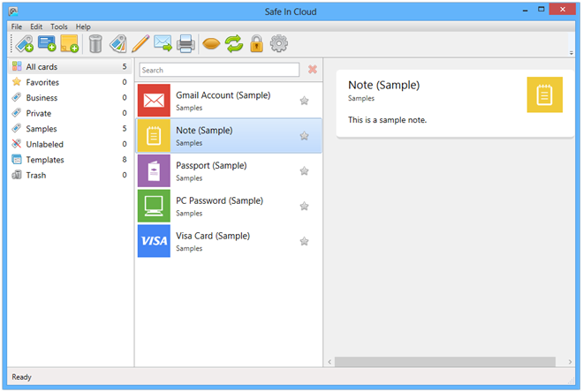
Task: Toggle favorite star for PC Password (Sample)
Action: tap(304, 207)
